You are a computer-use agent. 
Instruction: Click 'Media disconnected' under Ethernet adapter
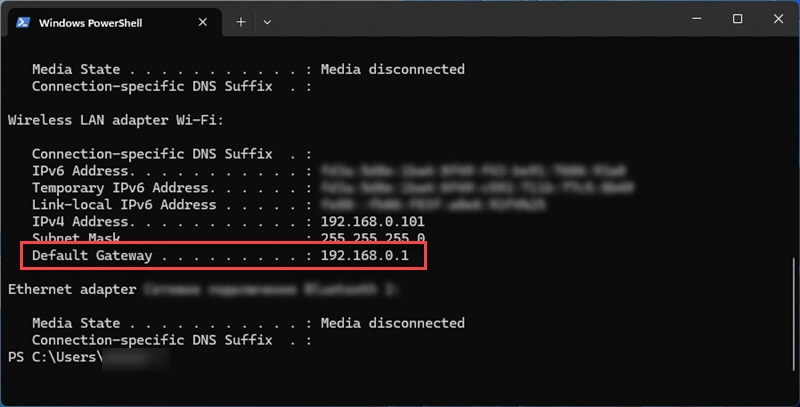392,323
